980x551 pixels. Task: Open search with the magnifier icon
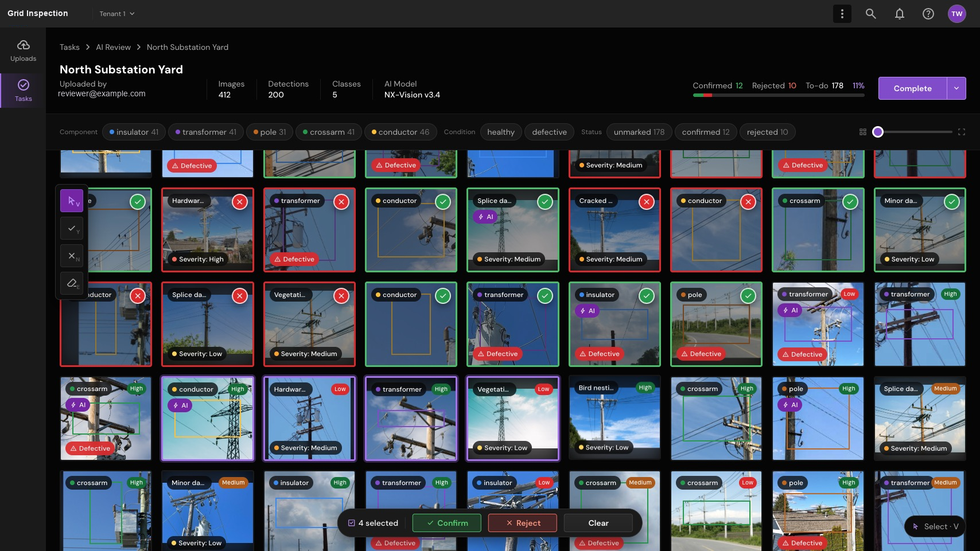click(x=870, y=14)
